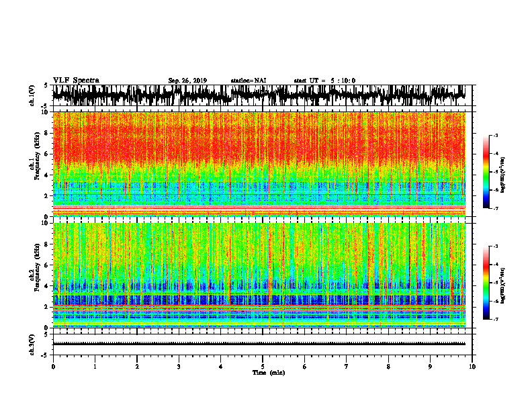Click the '6' kHz tick on ch.2 frequency axis

[x=47, y=265]
